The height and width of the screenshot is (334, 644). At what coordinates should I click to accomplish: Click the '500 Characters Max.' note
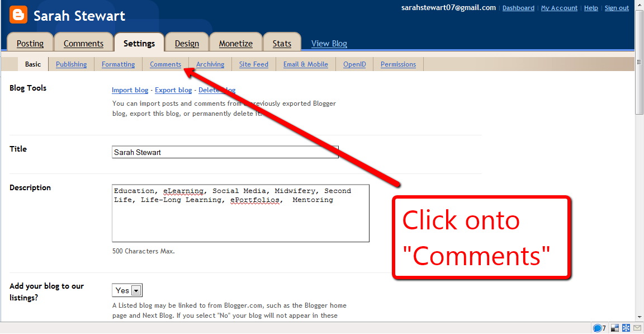[143, 251]
